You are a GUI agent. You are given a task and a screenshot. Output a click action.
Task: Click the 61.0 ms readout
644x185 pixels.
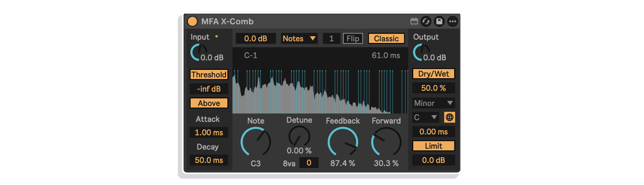(x=386, y=55)
